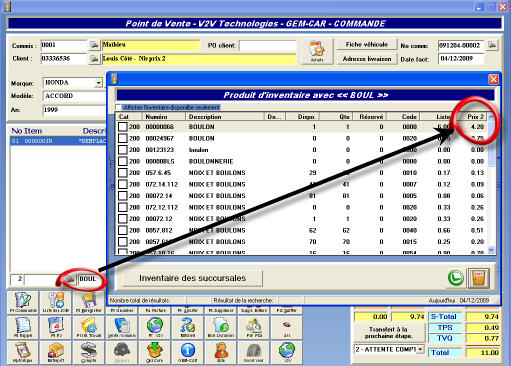Sort list by Code column header
This screenshot has height=366, width=511.
[x=403, y=117]
